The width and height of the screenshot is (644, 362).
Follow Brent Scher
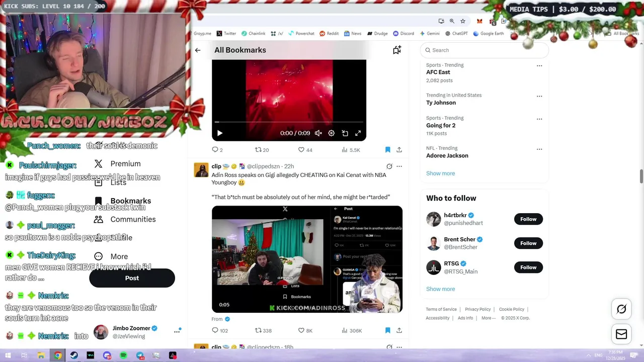528,243
